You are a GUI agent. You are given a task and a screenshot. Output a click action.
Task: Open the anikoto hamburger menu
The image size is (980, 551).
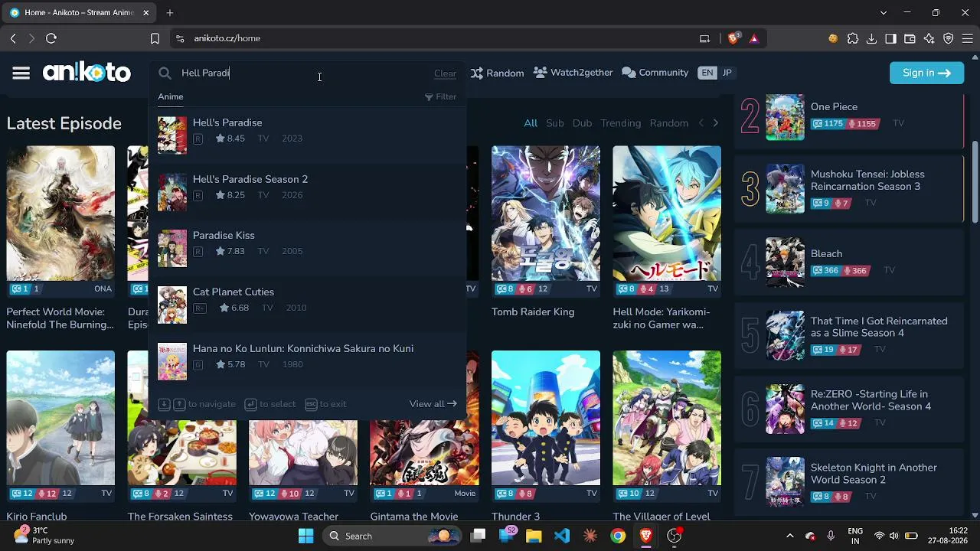tap(21, 73)
